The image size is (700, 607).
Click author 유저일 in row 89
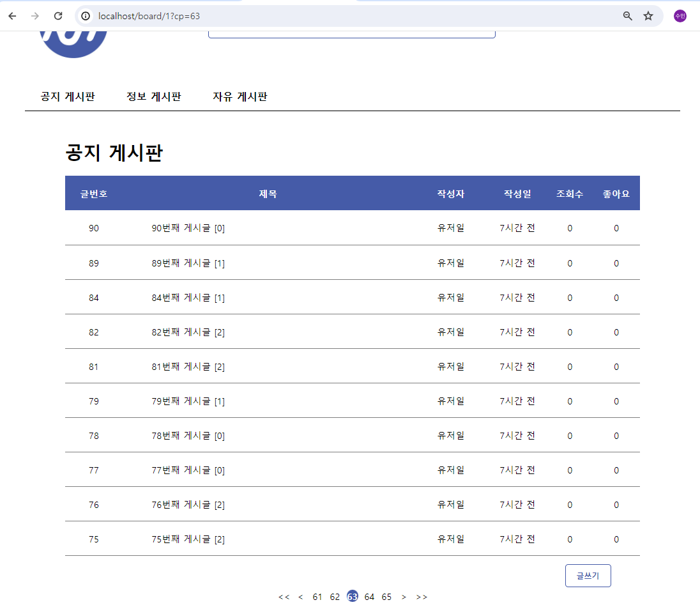[x=451, y=263]
